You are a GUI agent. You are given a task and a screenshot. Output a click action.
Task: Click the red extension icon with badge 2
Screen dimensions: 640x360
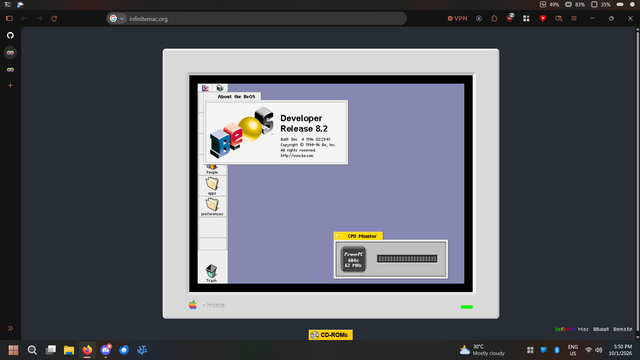click(510, 18)
